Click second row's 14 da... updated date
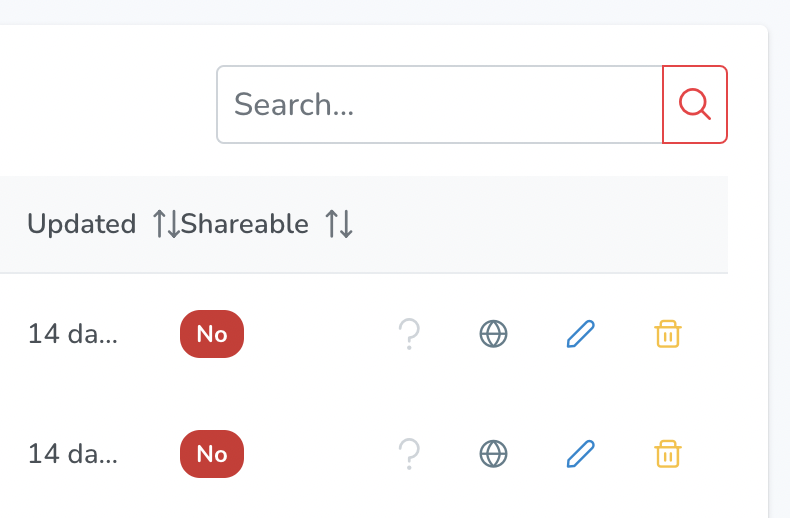The width and height of the screenshot is (790, 518). click(73, 454)
